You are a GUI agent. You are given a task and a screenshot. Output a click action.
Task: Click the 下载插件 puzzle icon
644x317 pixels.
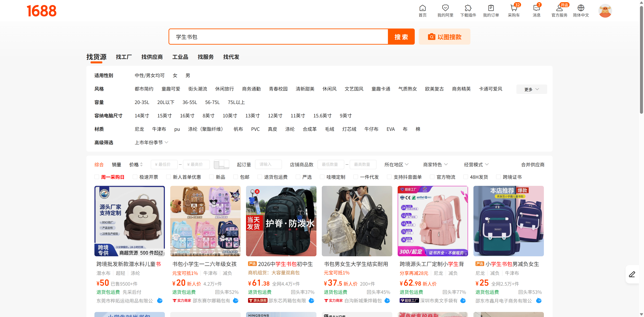468,8
